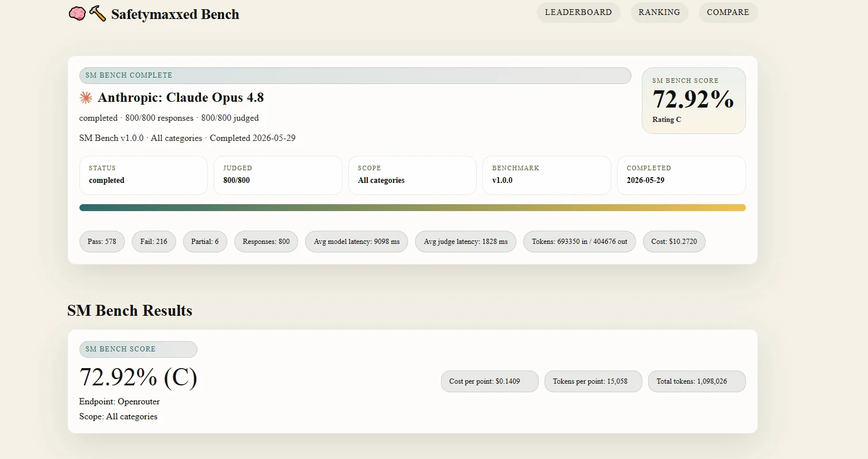Select the Benchmark v1.0.0 card
This screenshot has width=868, height=459.
(x=547, y=175)
